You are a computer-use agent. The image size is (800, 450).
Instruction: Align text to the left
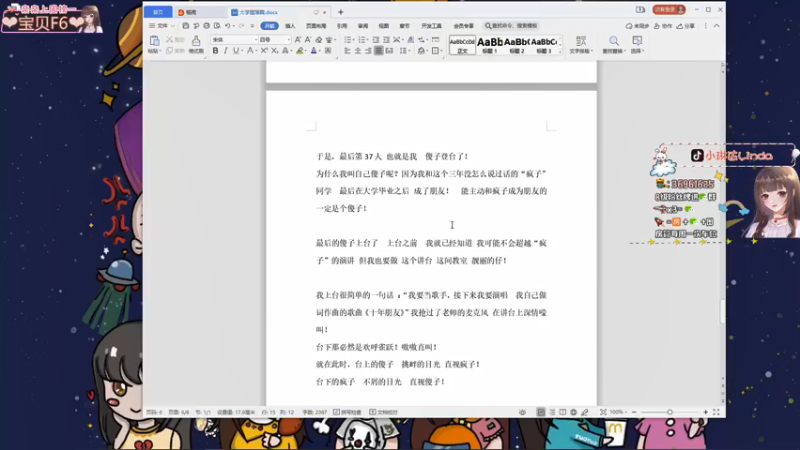tap(347, 51)
